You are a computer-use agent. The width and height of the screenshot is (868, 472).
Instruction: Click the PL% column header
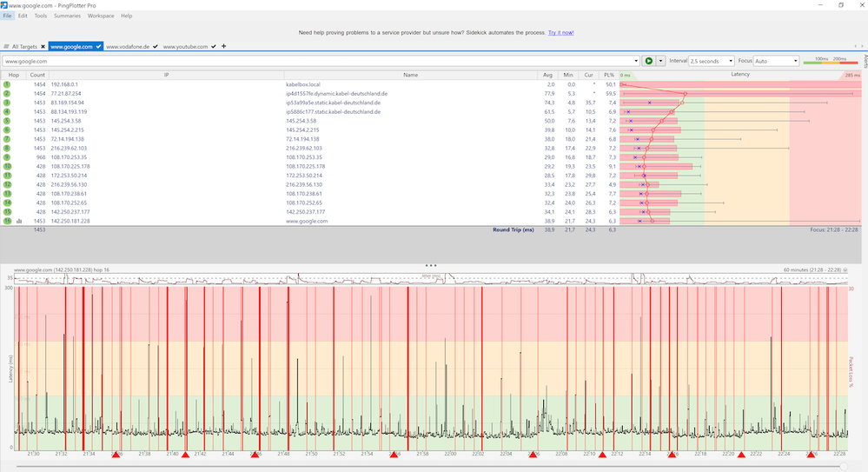click(x=609, y=75)
